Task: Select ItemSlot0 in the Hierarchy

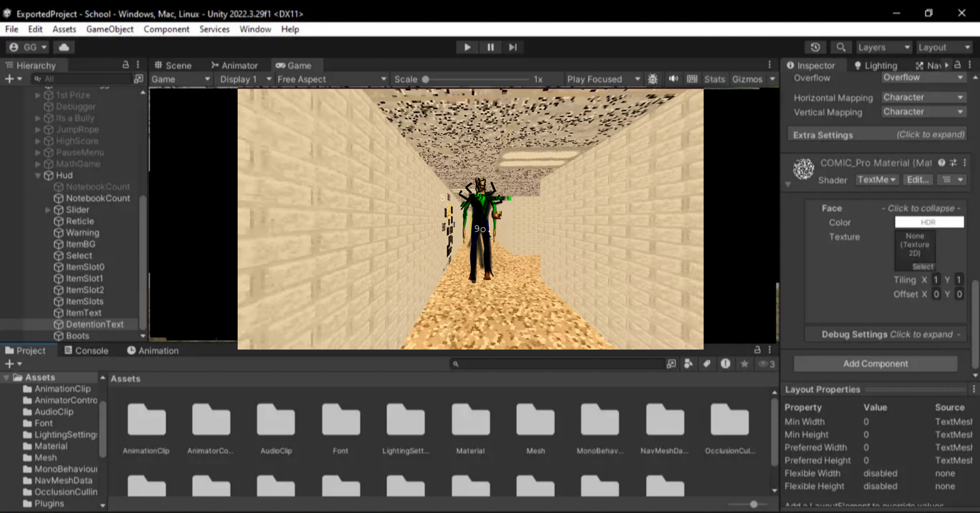Action: point(85,268)
